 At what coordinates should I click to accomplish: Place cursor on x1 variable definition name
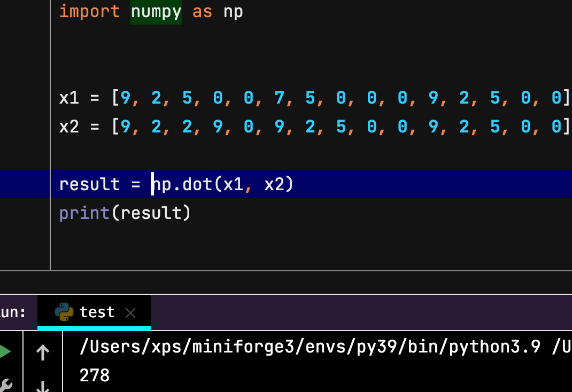69,98
